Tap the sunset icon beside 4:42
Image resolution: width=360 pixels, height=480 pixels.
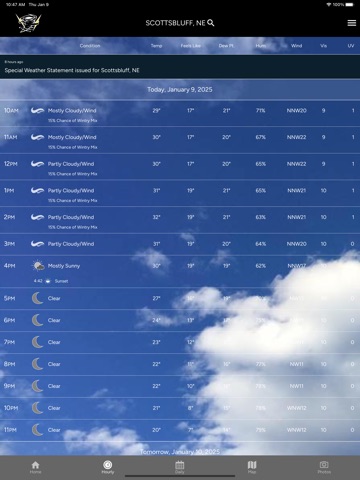pyautogui.click(x=48, y=281)
